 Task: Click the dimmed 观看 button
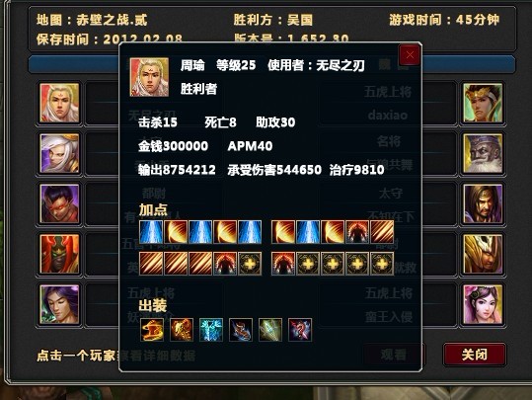click(x=394, y=355)
